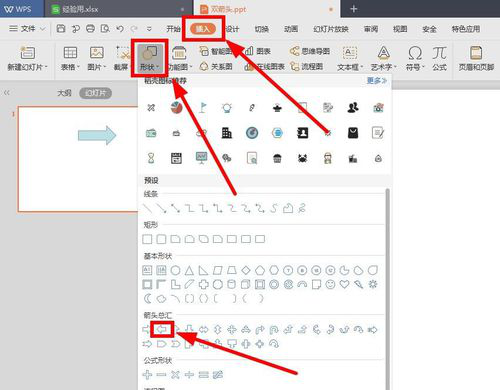Open the 文件 menu
The image size is (500, 390).
(26, 29)
